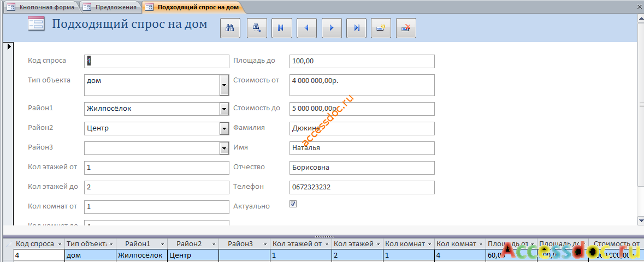
Task: Click the Код спроса cell with value 4 in the datasheet
Action: coord(39,254)
